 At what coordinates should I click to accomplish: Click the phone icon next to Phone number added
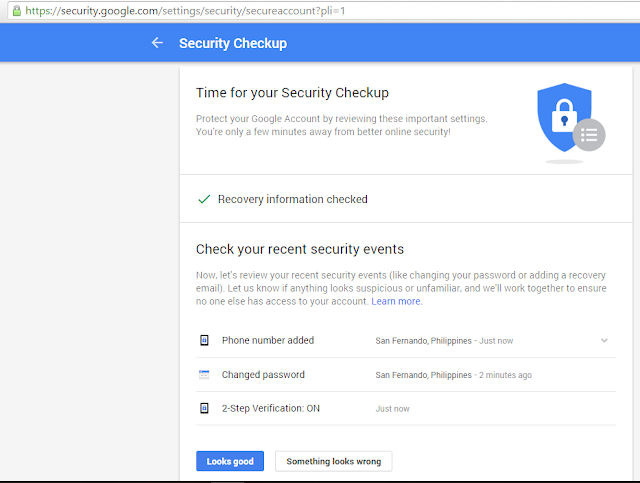pyautogui.click(x=204, y=340)
